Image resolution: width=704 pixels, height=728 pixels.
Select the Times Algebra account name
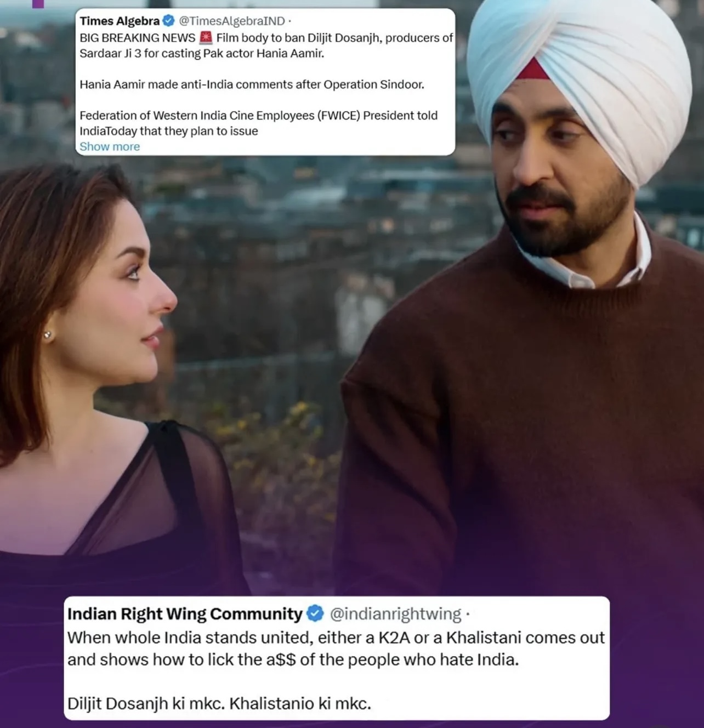coord(120,21)
